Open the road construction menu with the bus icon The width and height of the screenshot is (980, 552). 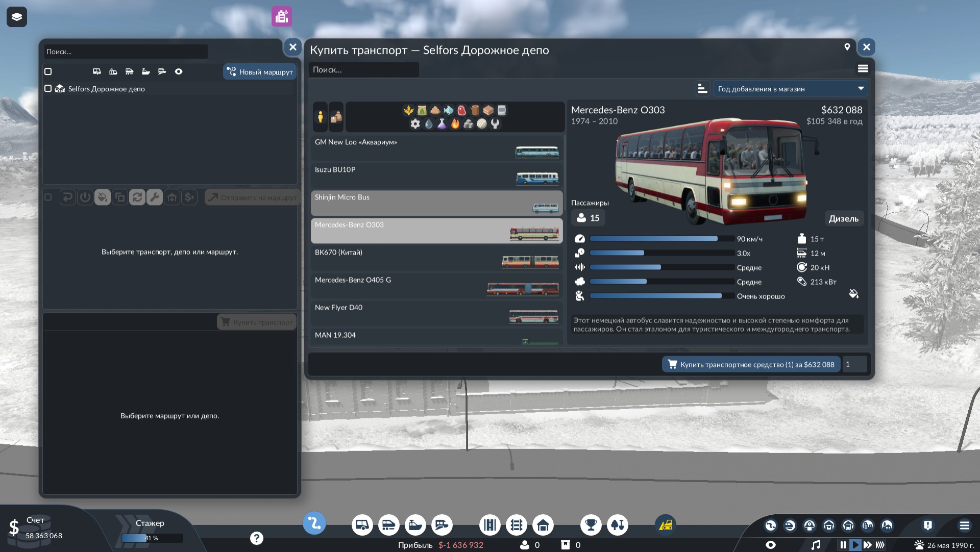[x=362, y=524]
